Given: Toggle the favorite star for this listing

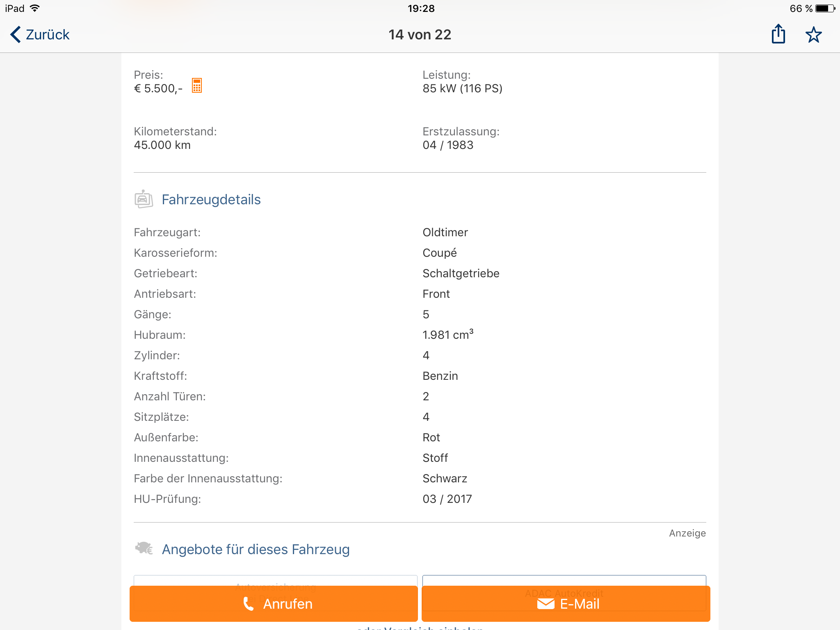Looking at the screenshot, I should tap(813, 35).
